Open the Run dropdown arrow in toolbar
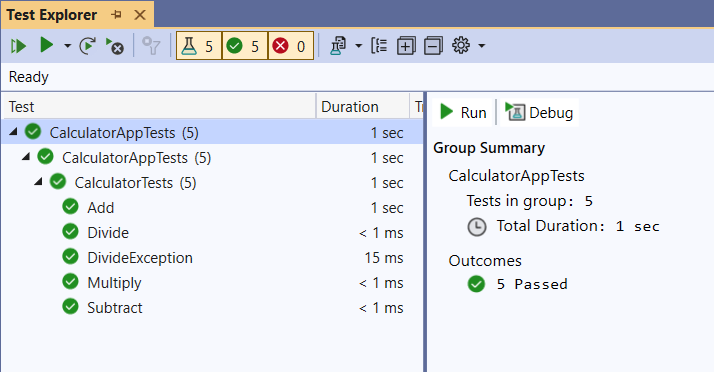This screenshot has width=714, height=372. point(67,46)
